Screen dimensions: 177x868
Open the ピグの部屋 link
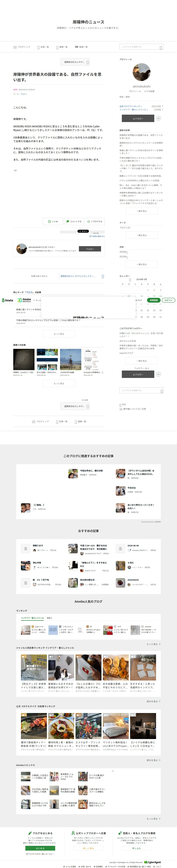point(149,91)
